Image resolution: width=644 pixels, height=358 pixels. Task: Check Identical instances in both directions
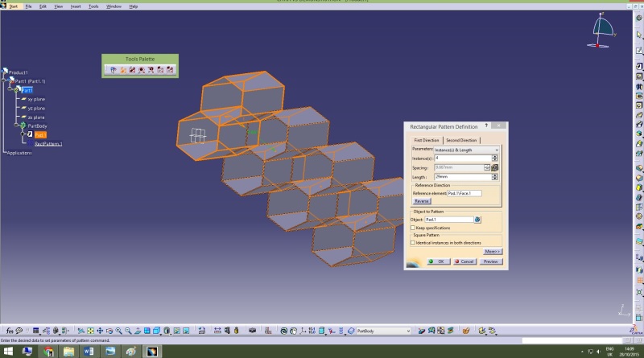(x=413, y=243)
